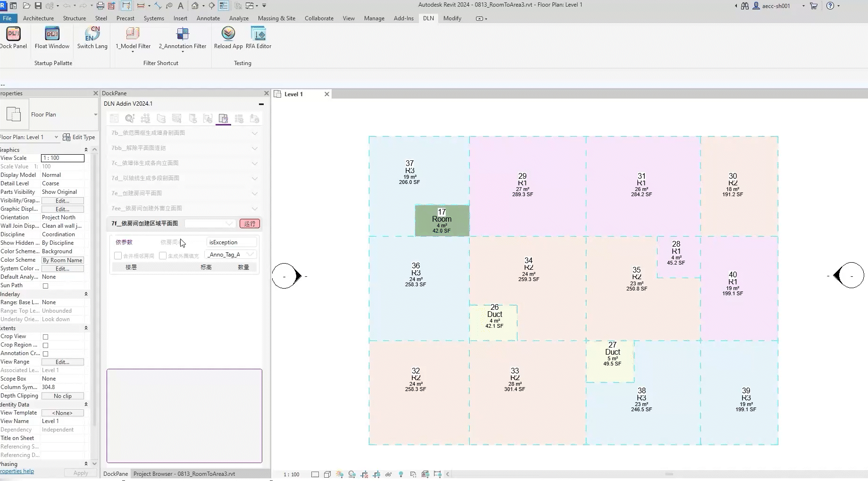Select the Text tool 'A' icon
Viewport: 868px width, 481px height.
[181, 6]
